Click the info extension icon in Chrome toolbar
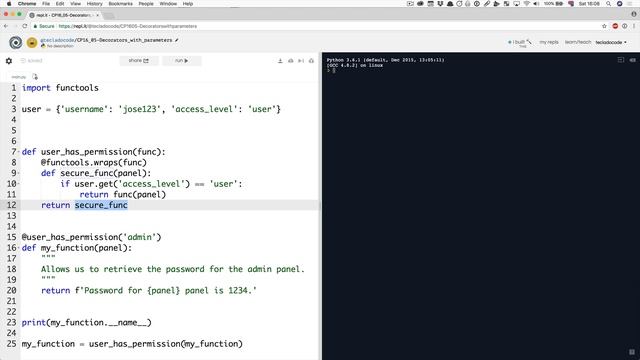 coord(624,26)
